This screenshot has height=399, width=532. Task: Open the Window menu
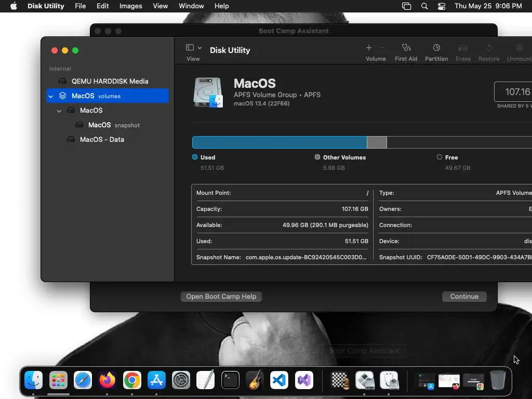coord(191,6)
